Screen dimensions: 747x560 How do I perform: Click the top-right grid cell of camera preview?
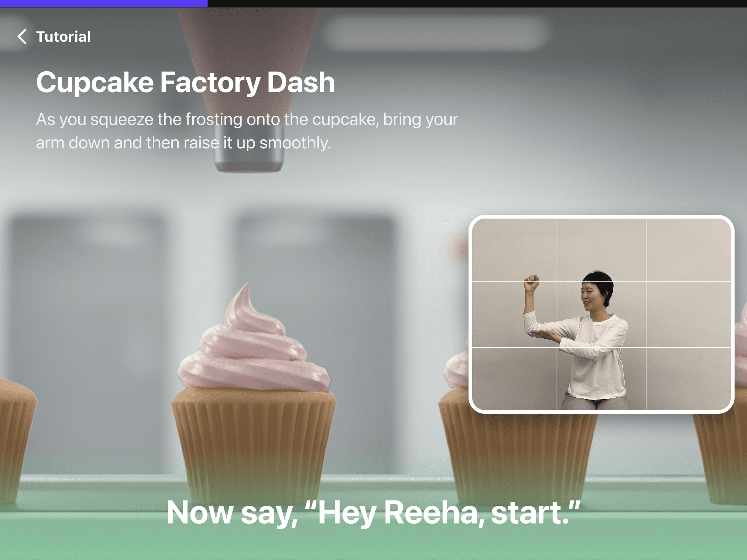(688, 250)
